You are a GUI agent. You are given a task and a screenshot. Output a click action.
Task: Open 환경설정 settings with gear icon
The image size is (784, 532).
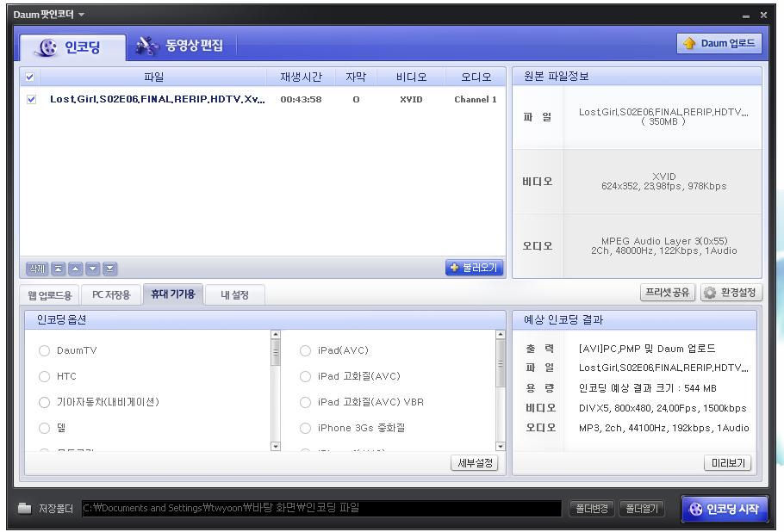pos(731,292)
